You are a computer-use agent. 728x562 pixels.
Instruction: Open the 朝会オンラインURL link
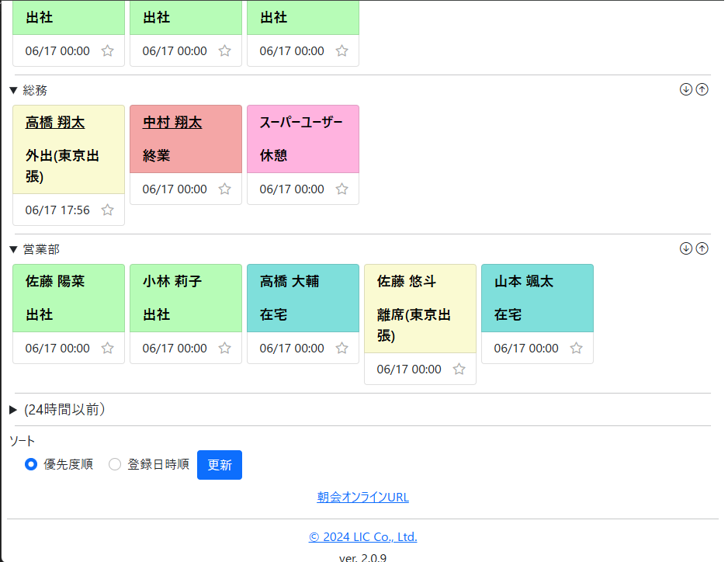[362, 497]
